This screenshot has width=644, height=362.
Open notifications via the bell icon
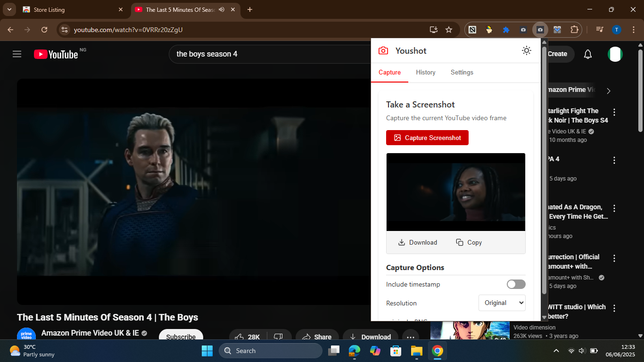587,54
